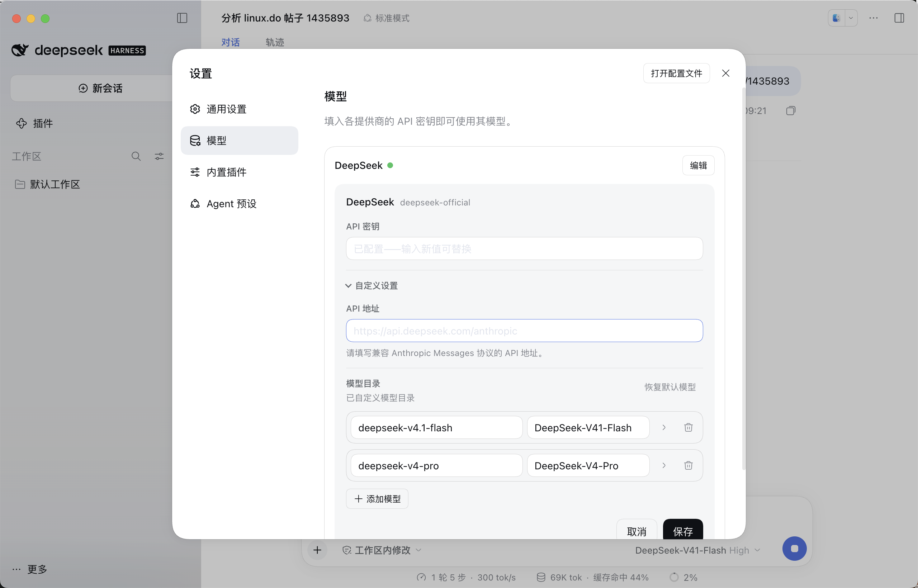Edit the deepseek-v4-pro model ID field
Viewport: 918px width, 588px height.
(436, 465)
